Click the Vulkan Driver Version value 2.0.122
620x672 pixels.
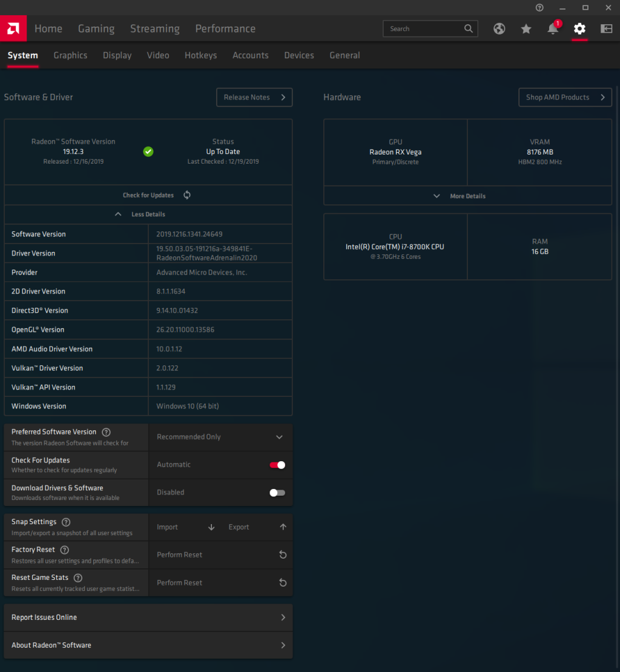tap(167, 368)
